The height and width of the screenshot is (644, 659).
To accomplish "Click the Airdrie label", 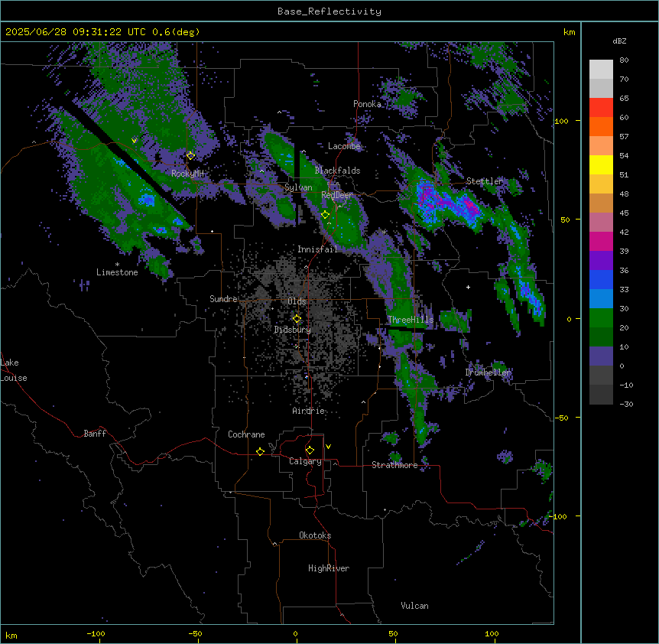I will 308,411.
